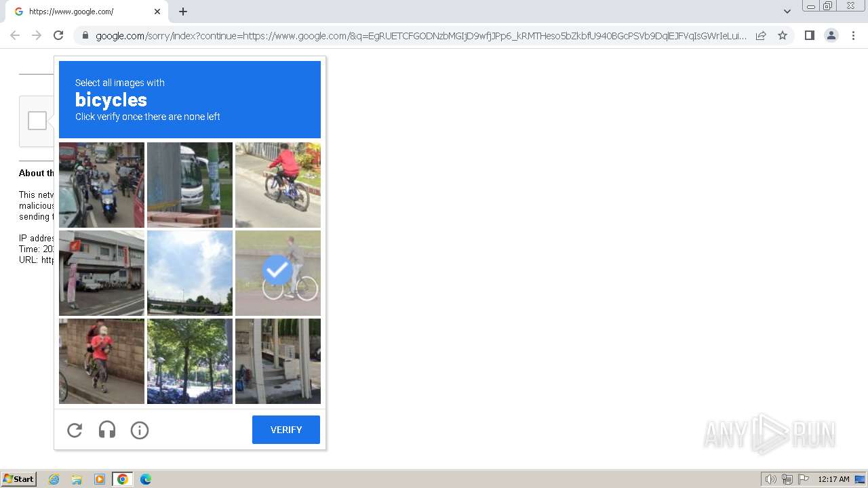Open File Explorer from taskbar
The height and width of the screenshot is (488, 868).
(x=77, y=479)
